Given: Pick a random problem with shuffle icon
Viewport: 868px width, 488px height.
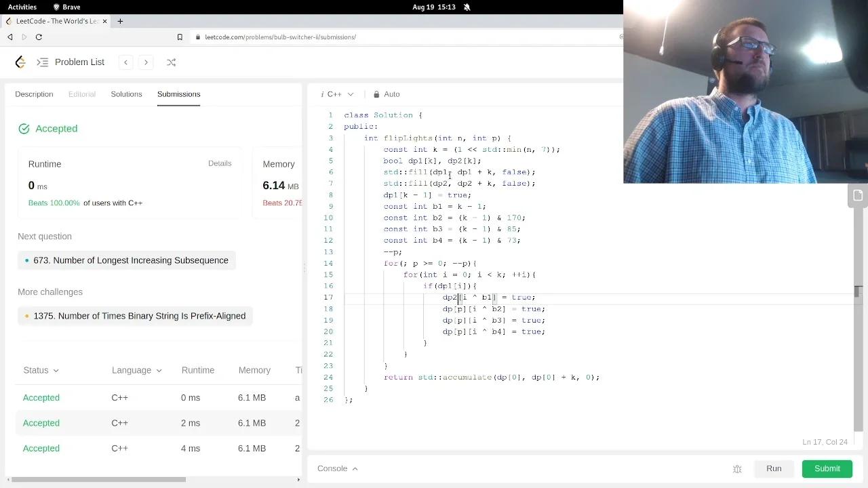Looking at the screenshot, I should point(171,62).
